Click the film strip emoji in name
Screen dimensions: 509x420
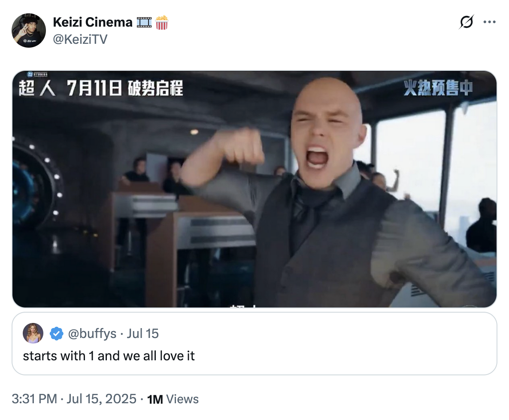144,22
